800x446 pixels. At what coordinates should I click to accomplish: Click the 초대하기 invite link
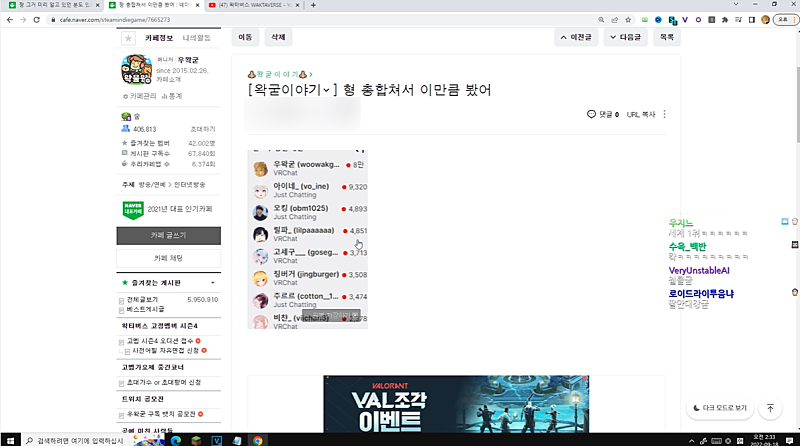[x=203, y=129]
